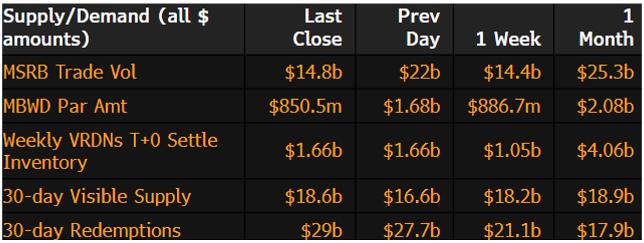The height and width of the screenshot is (243, 644).
Task: Click the $1.05b VRDN 1 Week value
Action: (x=512, y=151)
